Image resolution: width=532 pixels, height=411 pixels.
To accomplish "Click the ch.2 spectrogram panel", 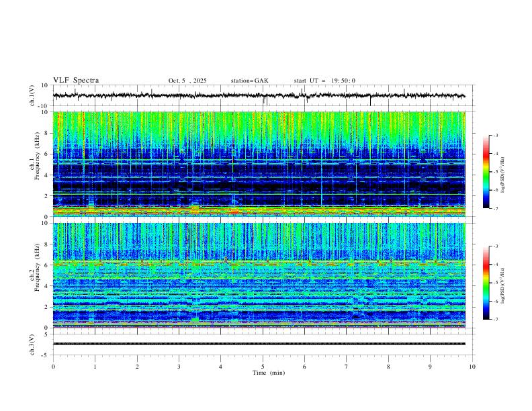I will 259,275.
